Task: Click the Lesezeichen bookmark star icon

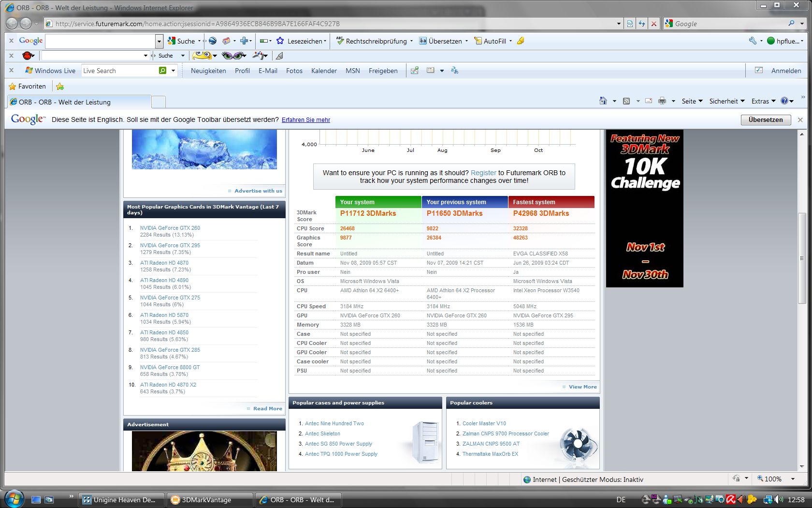Action: point(280,41)
